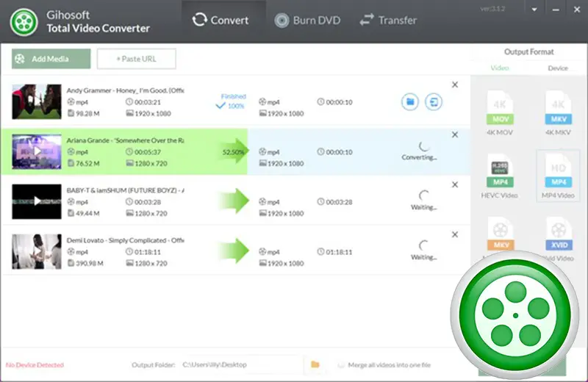Viewport: 588px width, 382px height.
Task: Select title Ariana Grande - Somewhere Over the
Action: point(125,140)
